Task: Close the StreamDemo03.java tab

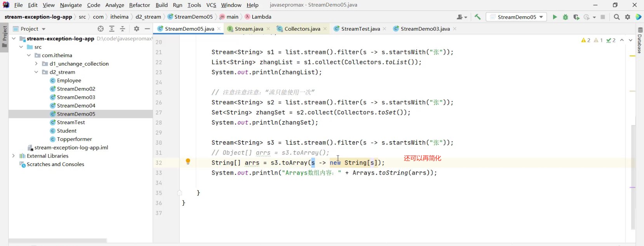Action: click(x=454, y=29)
